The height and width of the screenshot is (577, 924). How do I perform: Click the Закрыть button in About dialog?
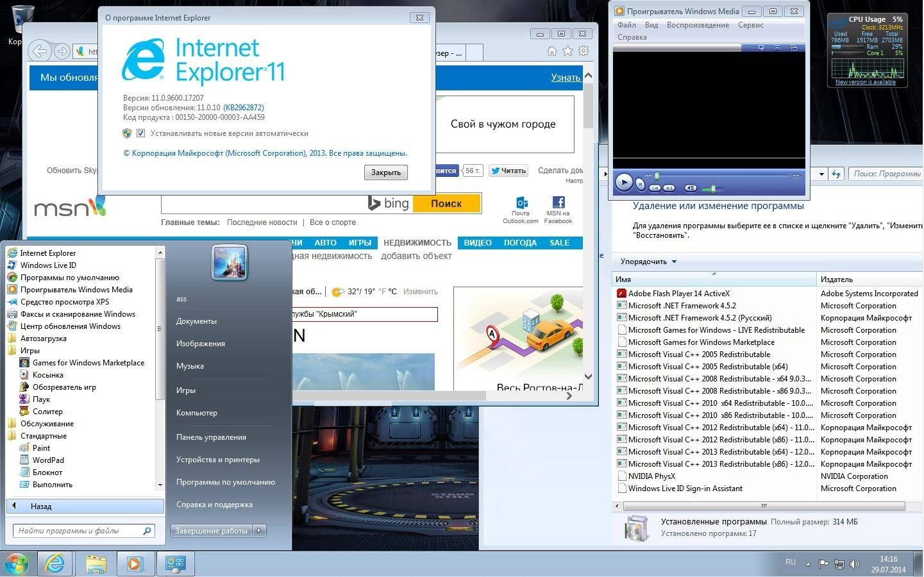click(x=386, y=172)
